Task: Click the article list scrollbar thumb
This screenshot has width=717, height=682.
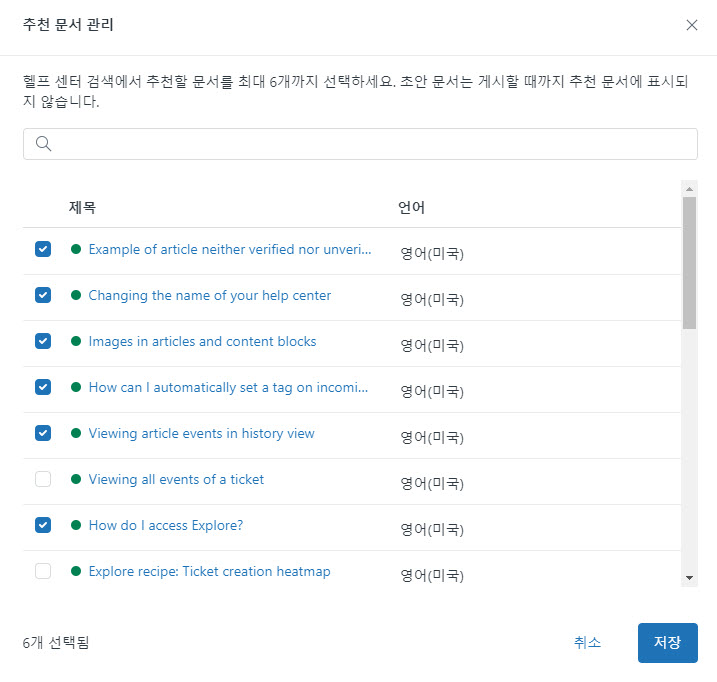Action: [689, 263]
